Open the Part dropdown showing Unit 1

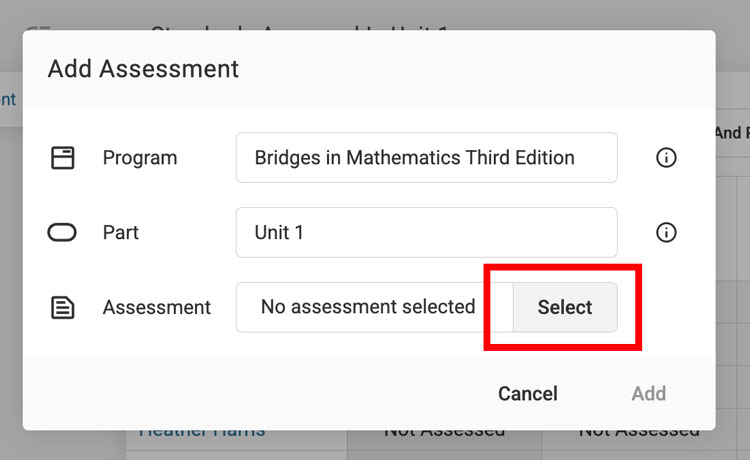coord(426,233)
